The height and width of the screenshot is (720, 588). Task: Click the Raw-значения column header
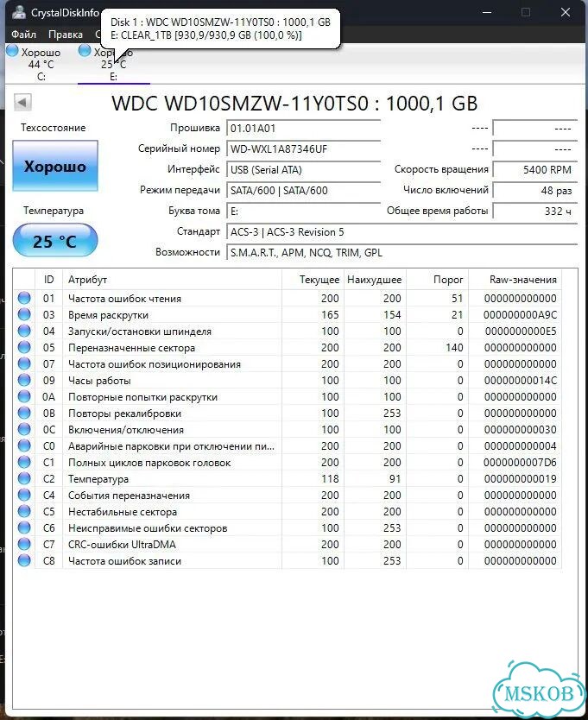pos(515,279)
